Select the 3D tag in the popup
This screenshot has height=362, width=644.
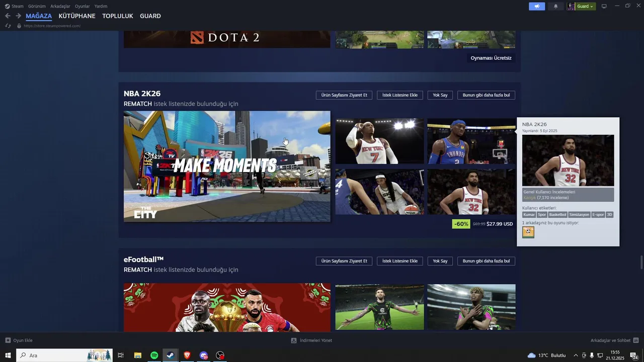[x=609, y=215]
